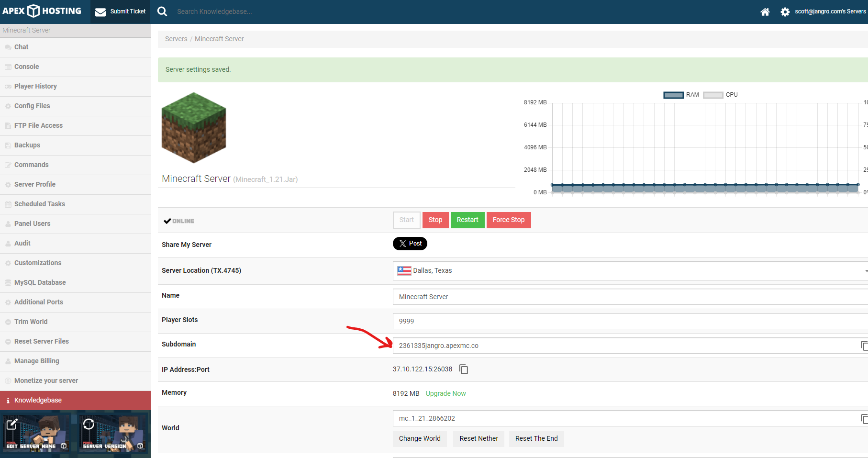The width and height of the screenshot is (868, 458).
Task: Open FTP File Access
Action: 75,125
